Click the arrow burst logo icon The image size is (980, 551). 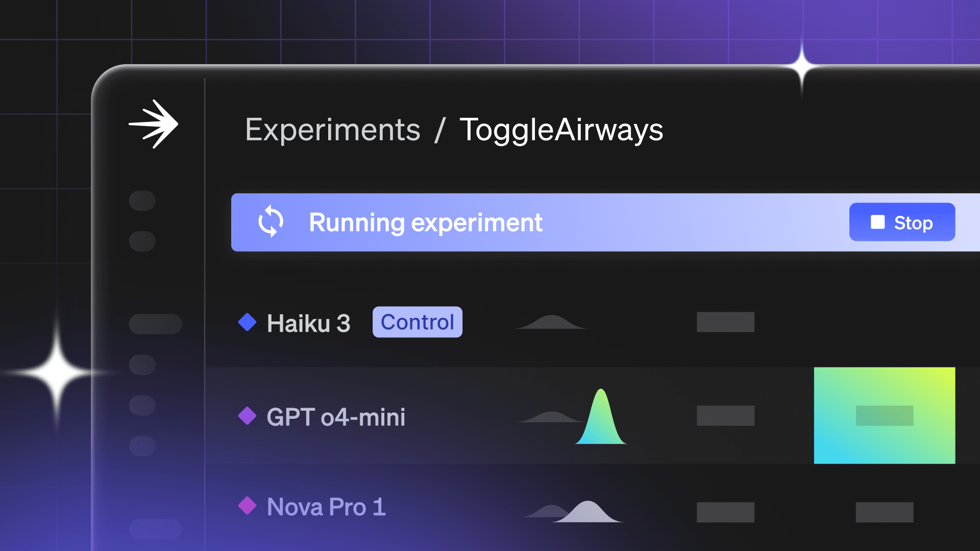[x=153, y=124]
